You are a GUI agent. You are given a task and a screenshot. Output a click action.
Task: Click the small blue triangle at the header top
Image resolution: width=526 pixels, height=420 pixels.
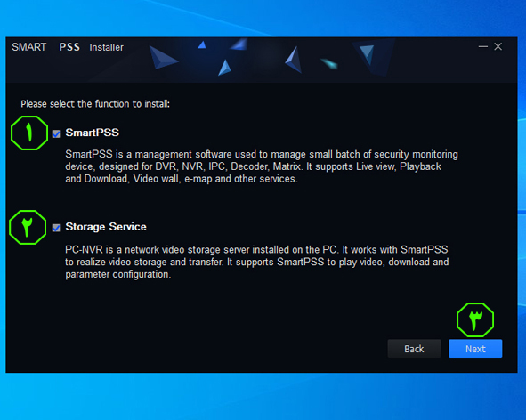[x=202, y=44]
